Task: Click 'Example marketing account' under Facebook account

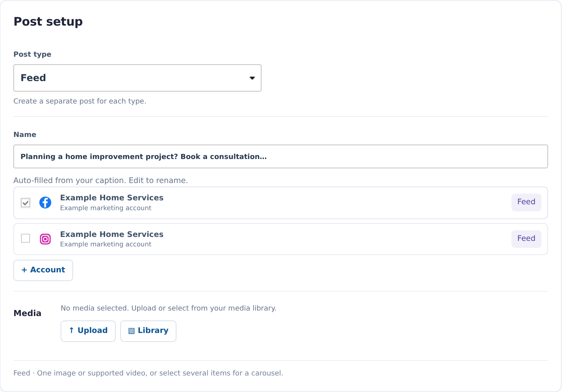Action: (106, 208)
